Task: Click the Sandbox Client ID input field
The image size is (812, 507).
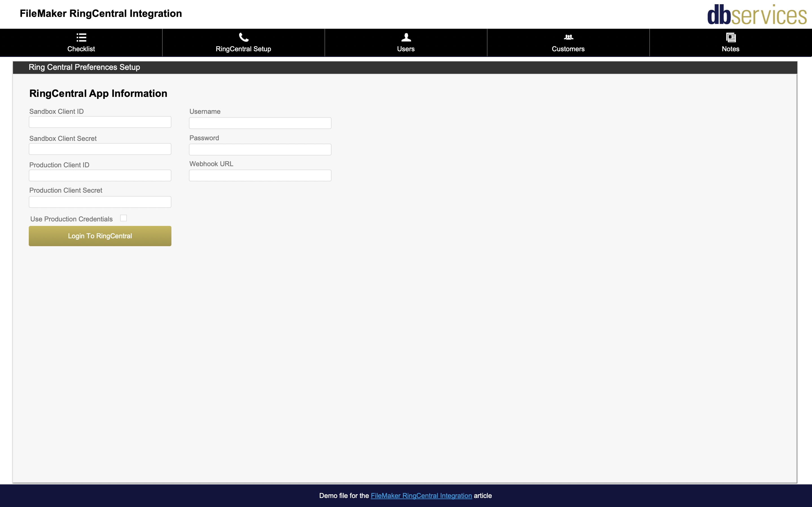Action: coord(100,122)
